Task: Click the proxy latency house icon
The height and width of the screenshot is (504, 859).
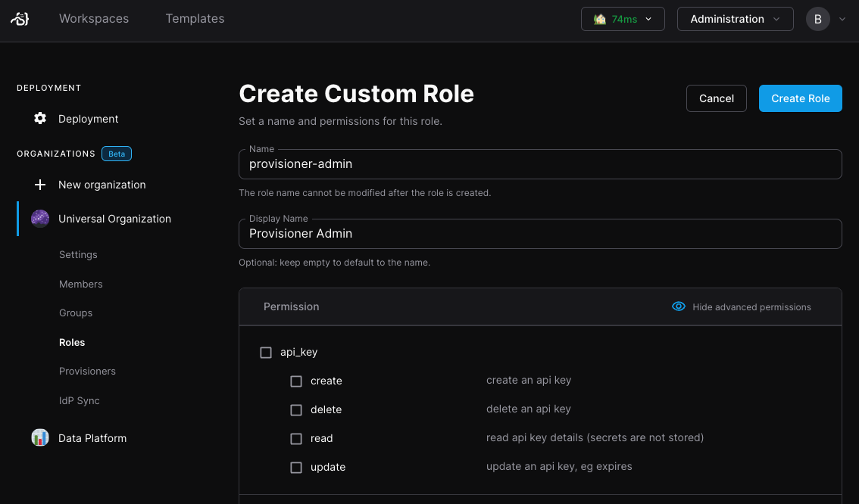Action: pyautogui.click(x=600, y=19)
